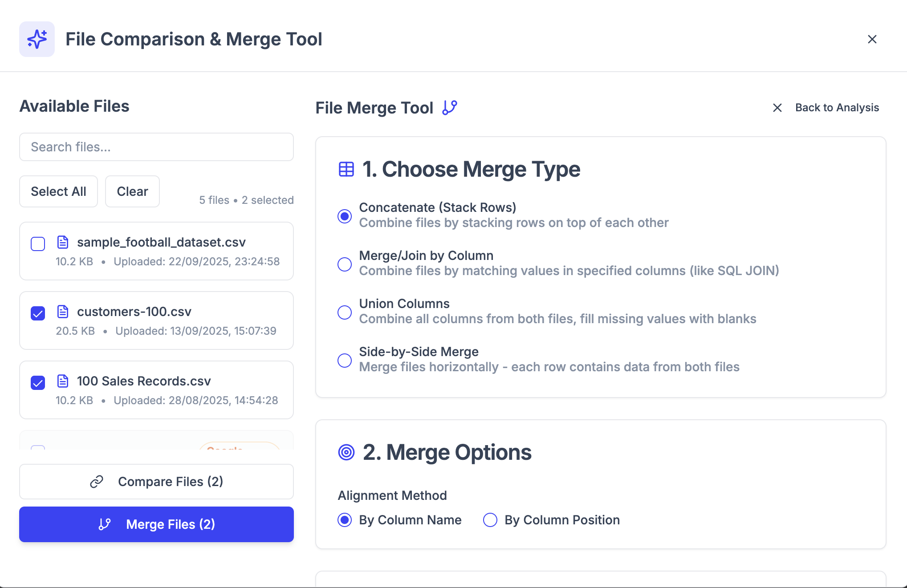Check the sample_football_dataset.csv checkbox

(x=38, y=244)
